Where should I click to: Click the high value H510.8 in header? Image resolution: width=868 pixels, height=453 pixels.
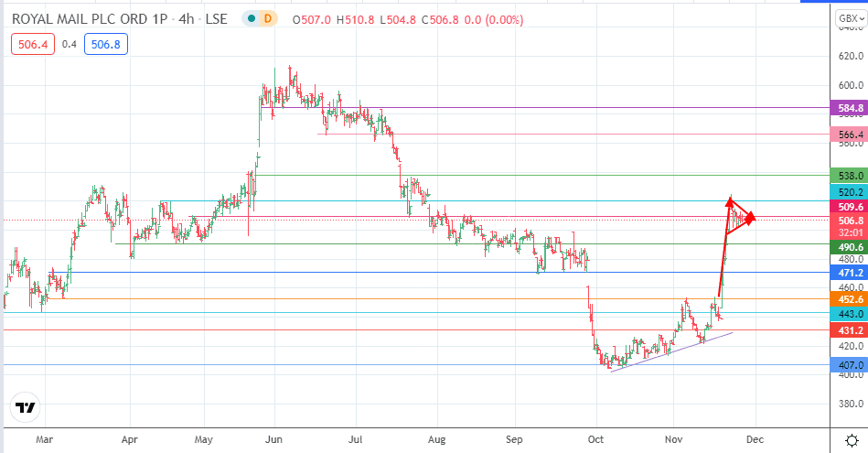tap(356, 19)
